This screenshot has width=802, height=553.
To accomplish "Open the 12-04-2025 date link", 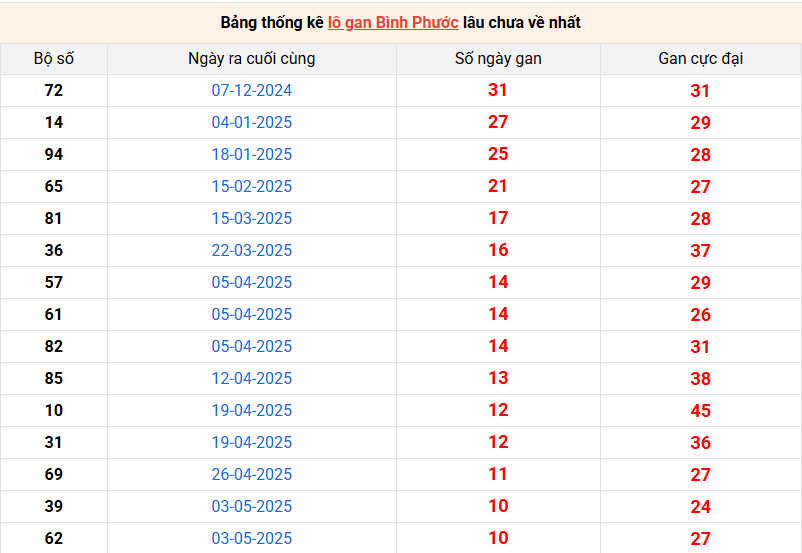I will [252, 378].
